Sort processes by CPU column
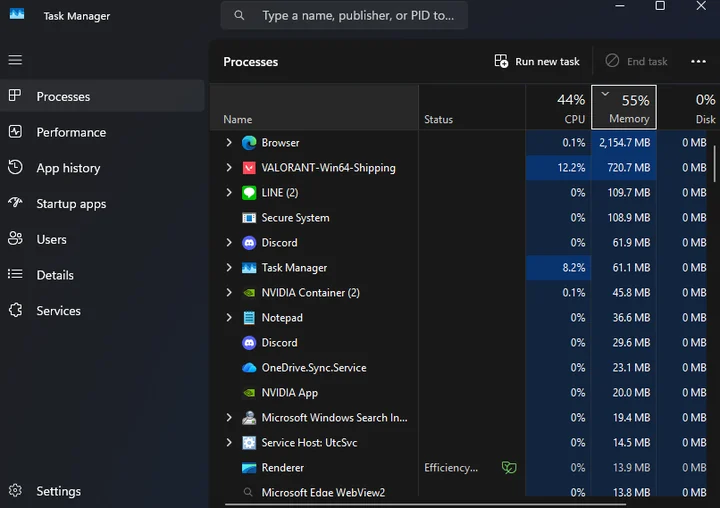The image size is (720, 508). [x=558, y=107]
